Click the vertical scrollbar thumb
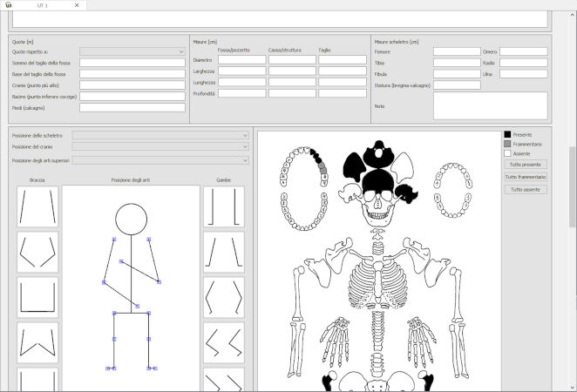Image resolution: width=577 pixels, height=392 pixels. coord(573,186)
